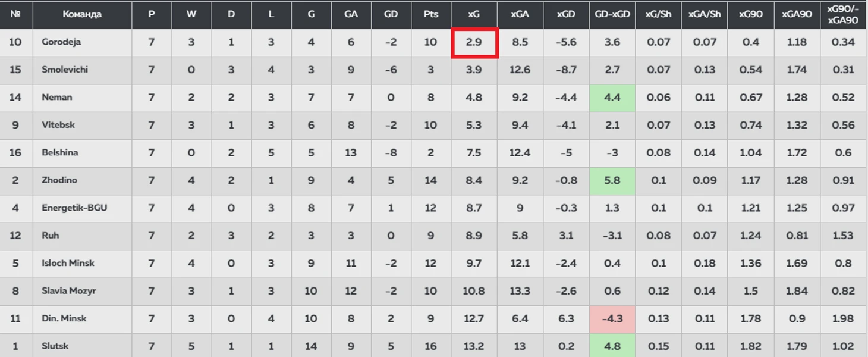This screenshot has height=357, width=868.
Task: Sort by the № column header
Action: pyautogui.click(x=16, y=14)
